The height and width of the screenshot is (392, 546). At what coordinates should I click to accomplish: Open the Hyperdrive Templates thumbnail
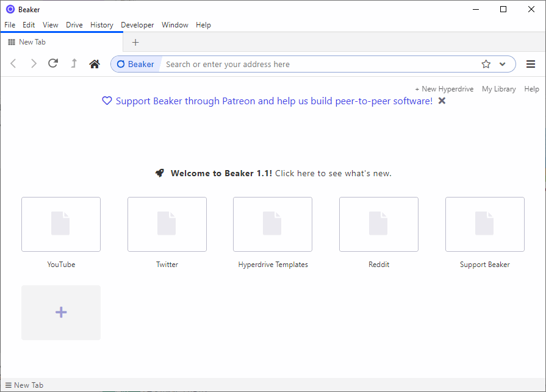(x=273, y=224)
